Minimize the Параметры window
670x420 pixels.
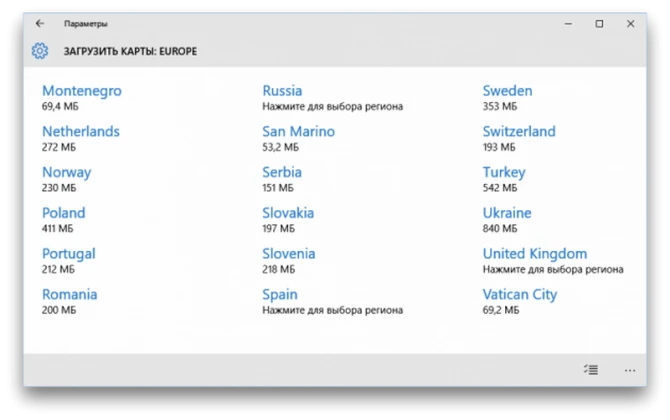tap(568, 24)
